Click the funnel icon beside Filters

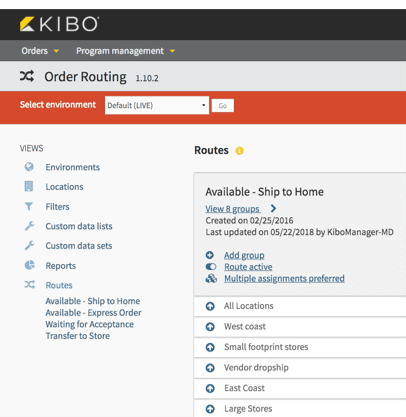pyautogui.click(x=29, y=207)
